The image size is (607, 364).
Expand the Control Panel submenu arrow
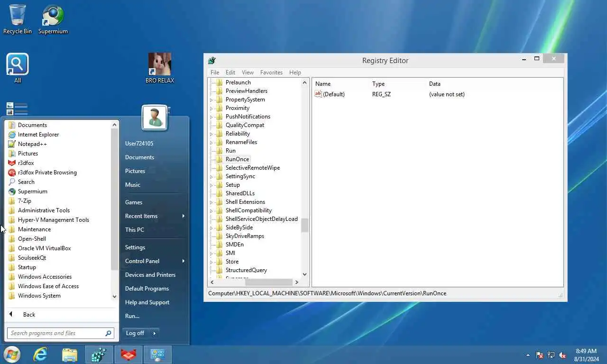tap(183, 261)
